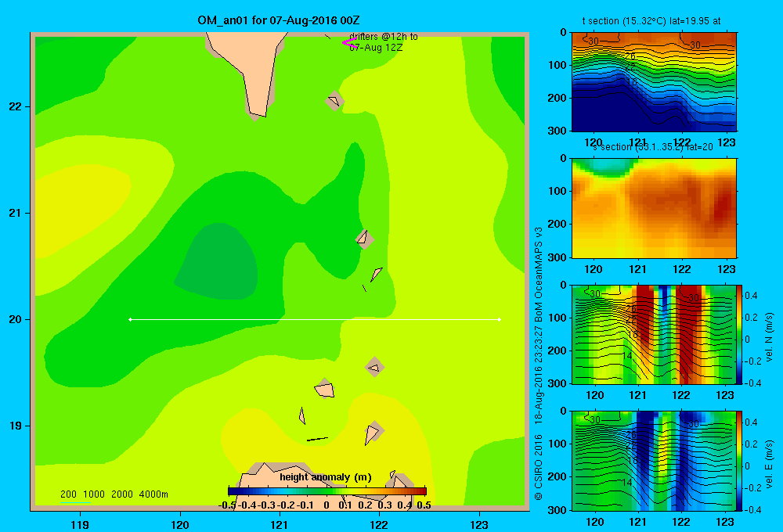Click depth label 100 on salinity section
Viewport: 783px width, 532px height.
click(557, 191)
